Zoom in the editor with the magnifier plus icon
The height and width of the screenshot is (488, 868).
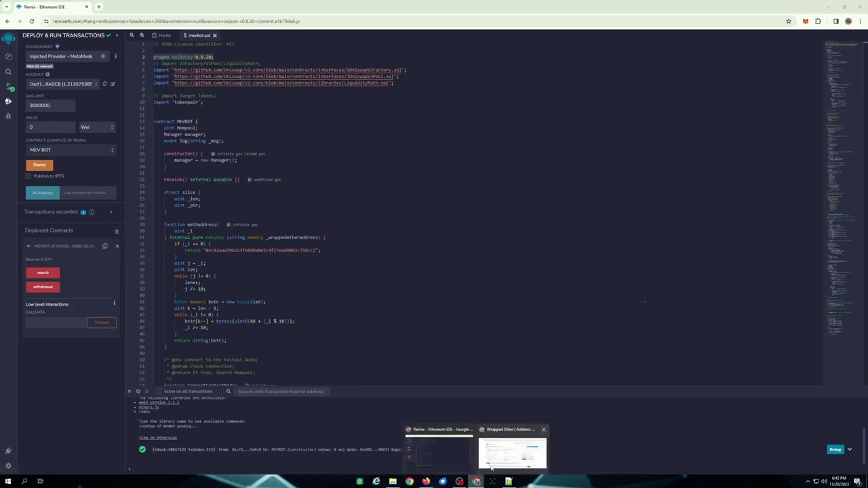click(142, 35)
